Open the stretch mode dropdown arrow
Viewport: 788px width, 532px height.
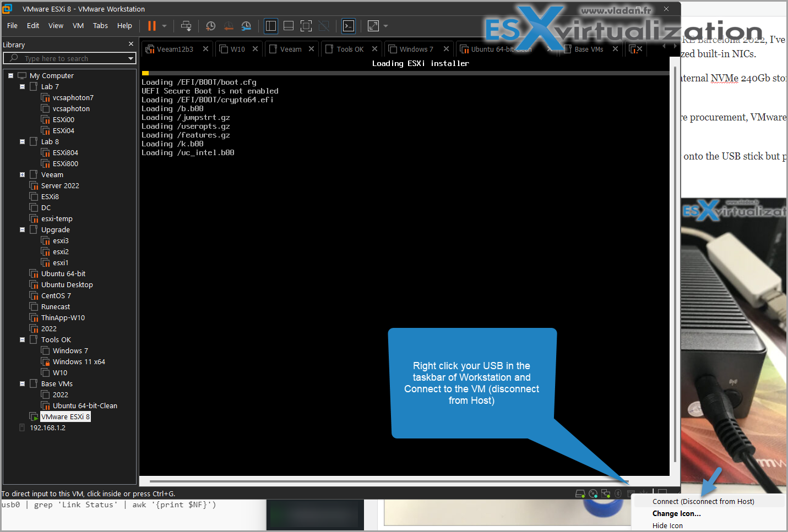[x=385, y=26]
